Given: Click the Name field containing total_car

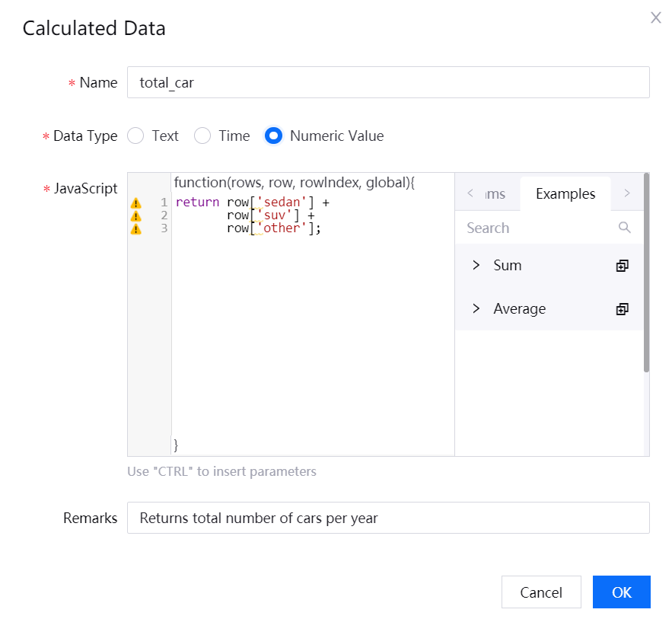Looking at the screenshot, I should tap(388, 83).
